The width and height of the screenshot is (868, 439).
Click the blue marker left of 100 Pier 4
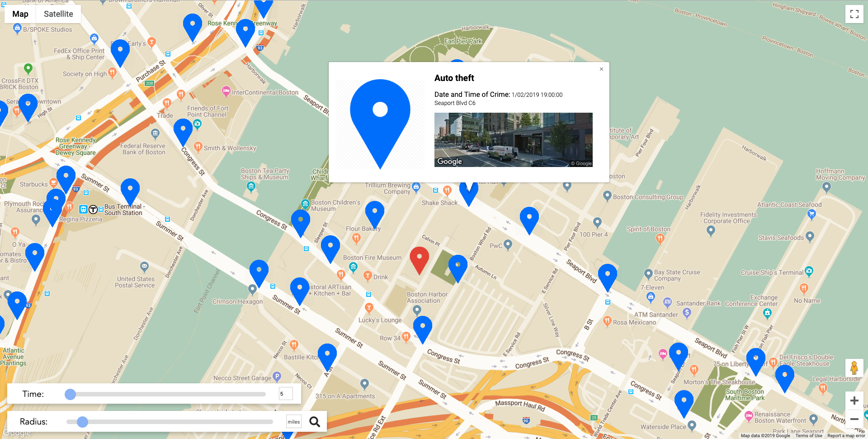coord(529,220)
